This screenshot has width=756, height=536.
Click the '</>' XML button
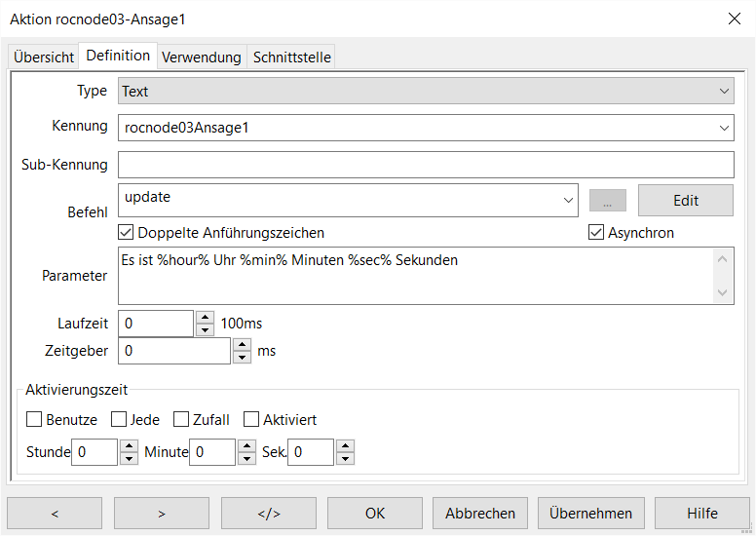(268, 514)
